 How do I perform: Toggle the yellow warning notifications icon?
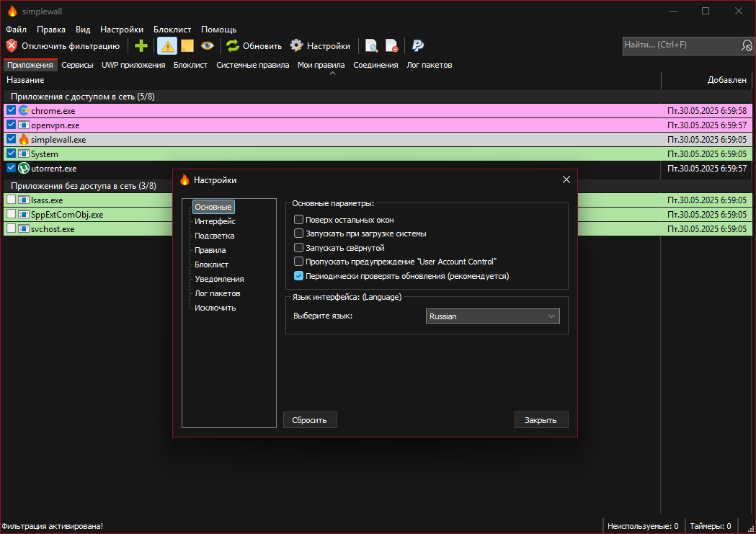click(x=167, y=46)
